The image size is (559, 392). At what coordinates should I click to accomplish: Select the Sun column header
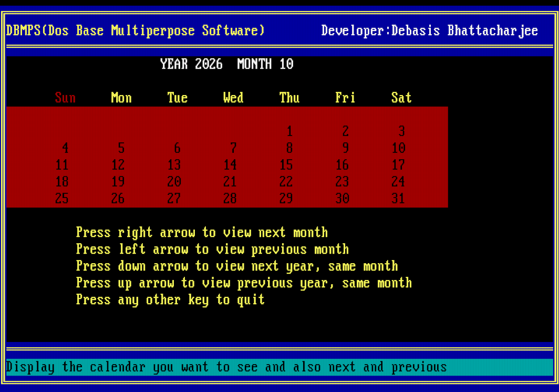pyautogui.click(x=65, y=98)
